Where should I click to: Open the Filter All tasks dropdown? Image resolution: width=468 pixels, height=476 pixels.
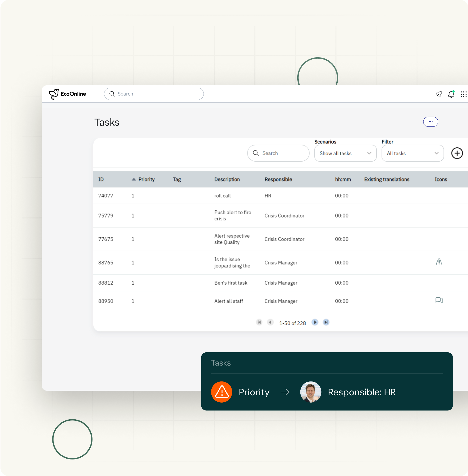(412, 153)
